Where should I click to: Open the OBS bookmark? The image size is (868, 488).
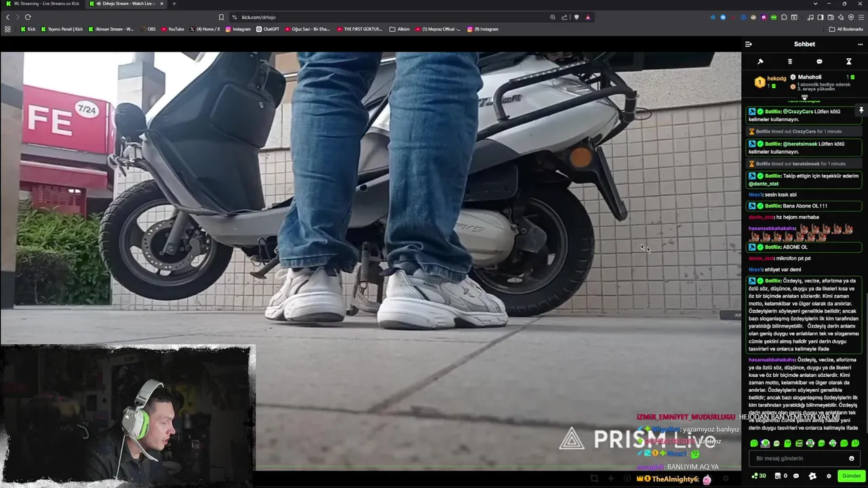148,29
